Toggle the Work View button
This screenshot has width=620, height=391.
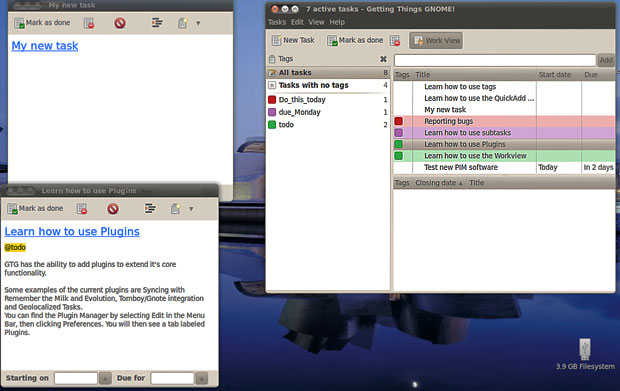pos(436,40)
